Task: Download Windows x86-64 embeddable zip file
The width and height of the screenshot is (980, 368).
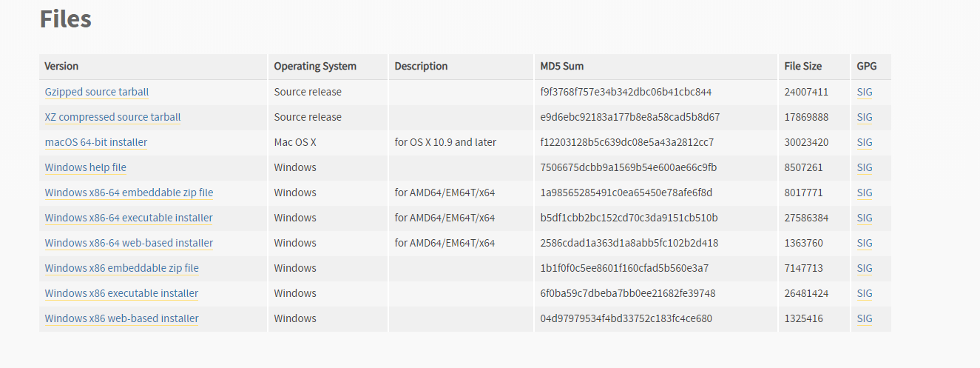Action: pyautogui.click(x=129, y=193)
